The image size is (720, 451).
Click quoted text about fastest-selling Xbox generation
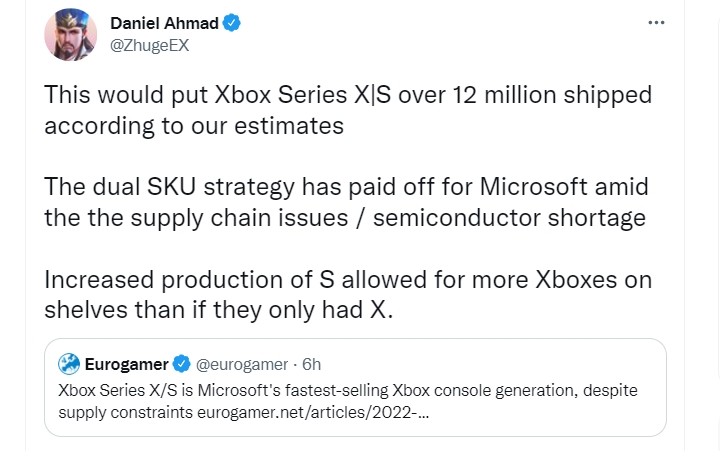click(x=347, y=389)
